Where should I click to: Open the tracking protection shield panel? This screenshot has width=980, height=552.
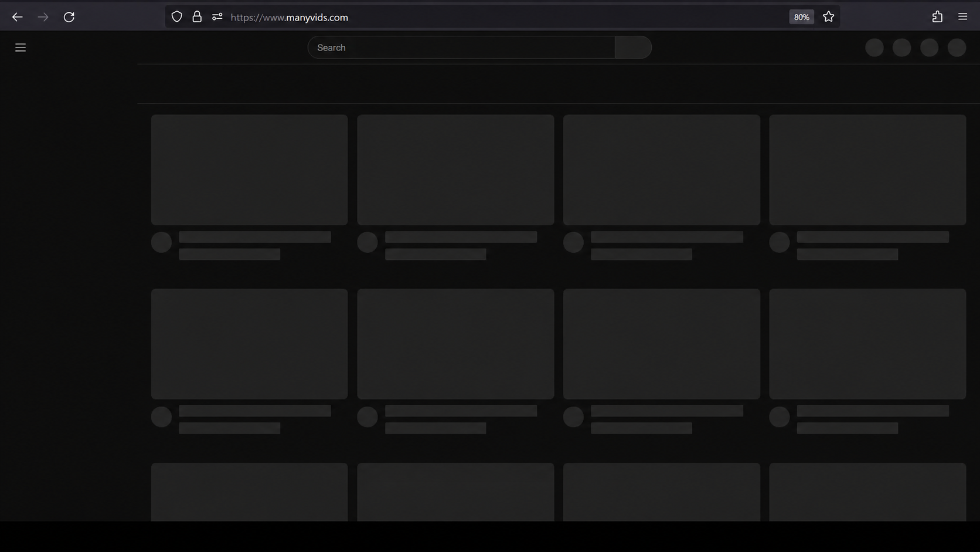click(x=177, y=17)
